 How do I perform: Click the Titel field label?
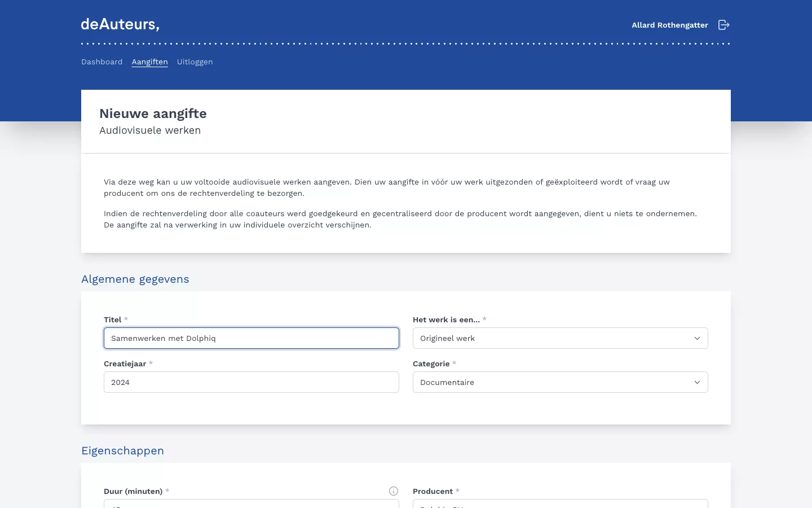pyautogui.click(x=112, y=319)
